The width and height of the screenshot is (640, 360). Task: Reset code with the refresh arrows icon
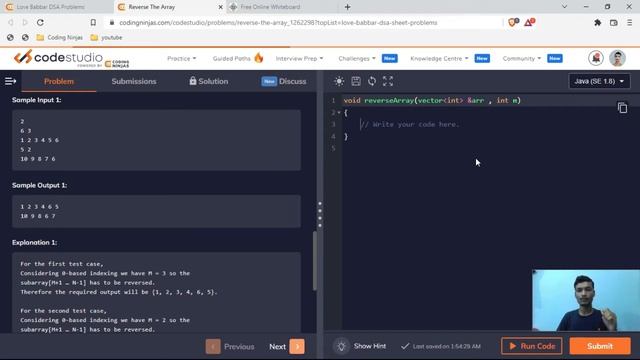pyautogui.click(x=372, y=81)
